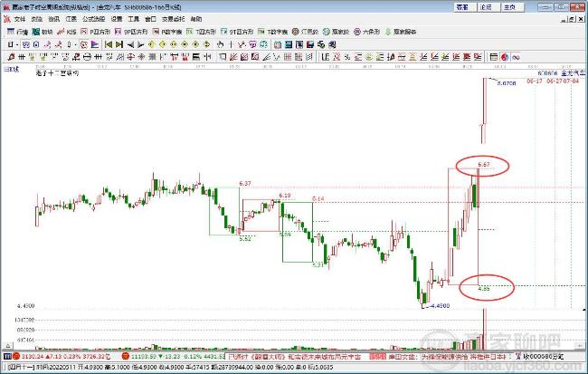Click the green dollar-sign icon button
This screenshot has width=588, height=374.
pyautogui.click(x=388, y=32)
